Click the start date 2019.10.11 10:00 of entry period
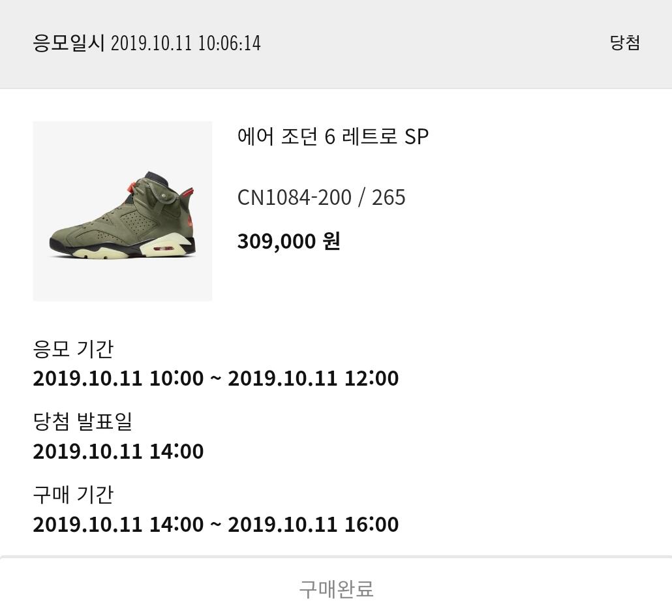This screenshot has width=672, height=616. (118, 378)
